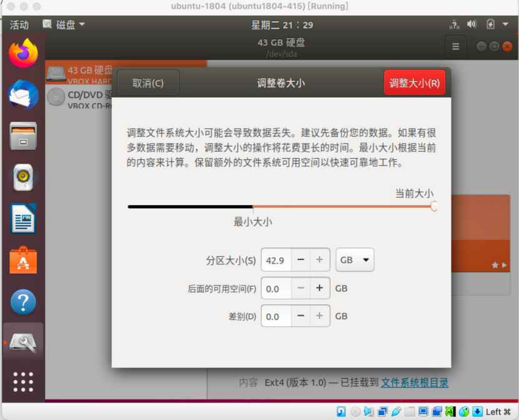The image size is (519, 420).
Task: Increase 分区大小 with plus button
Action: 320,260
